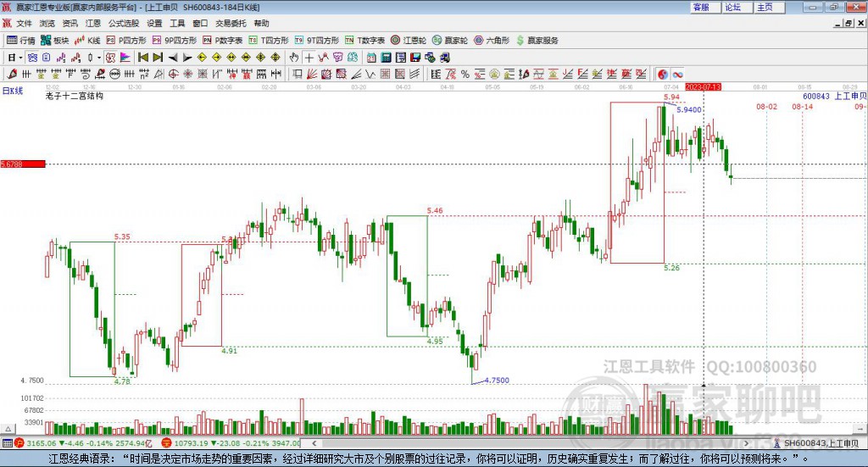Select the hand pan tool
The image size is (868, 467).
click(294, 57)
